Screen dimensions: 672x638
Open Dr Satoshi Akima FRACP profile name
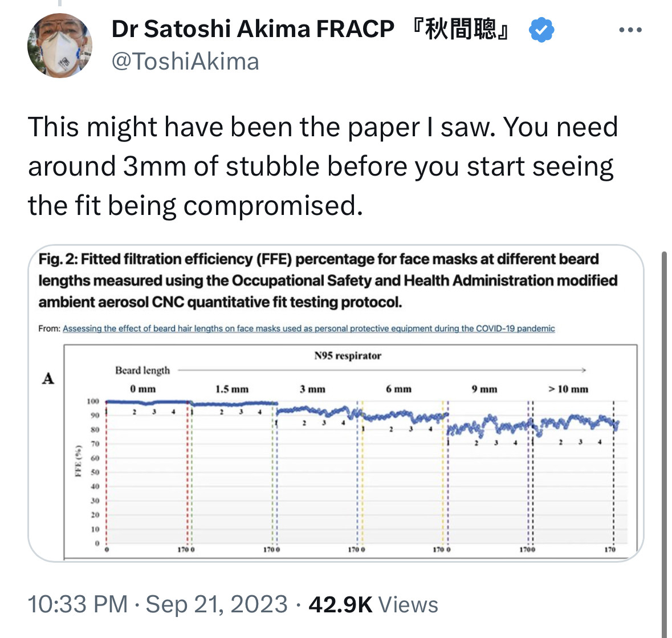coord(252,29)
